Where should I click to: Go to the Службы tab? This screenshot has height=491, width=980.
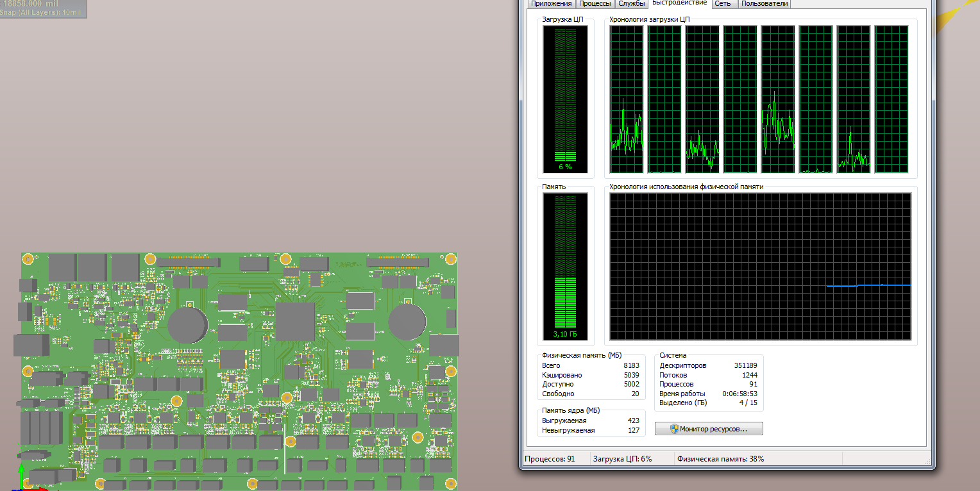pyautogui.click(x=632, y=4)
